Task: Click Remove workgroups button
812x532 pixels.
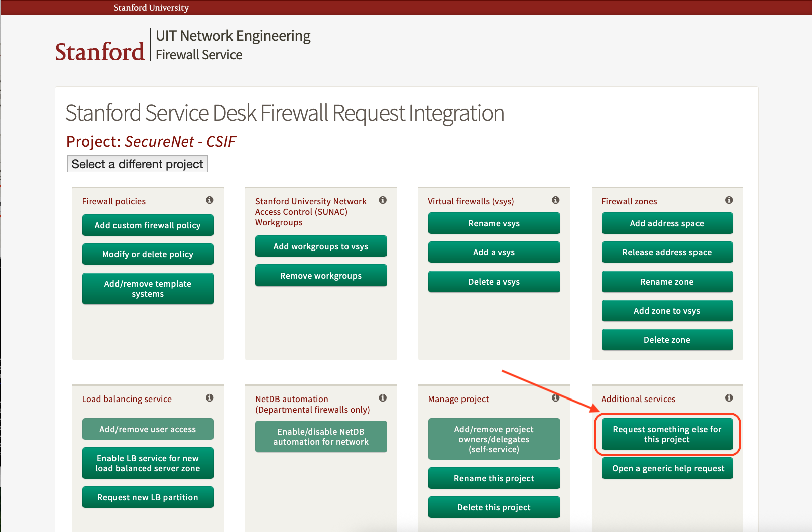Action: click(x=321, y=276)
